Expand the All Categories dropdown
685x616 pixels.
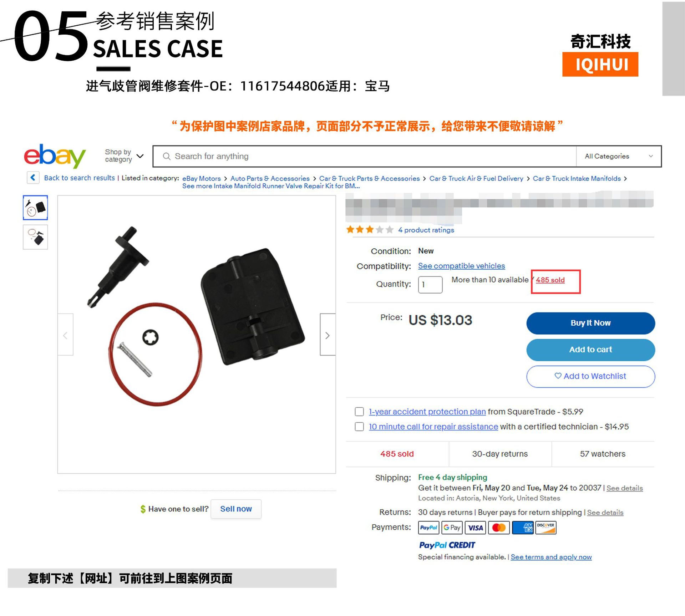619,156
